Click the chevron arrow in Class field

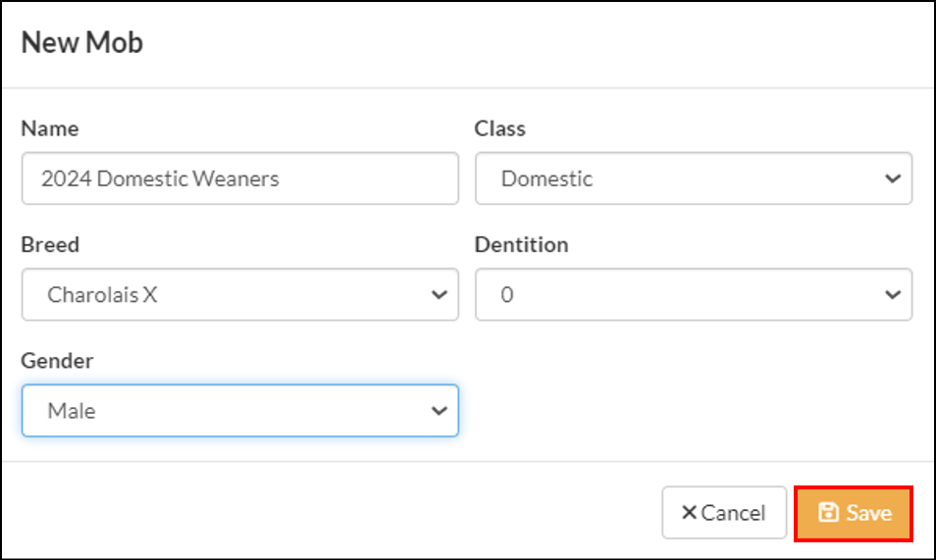[x=893, y=178]
